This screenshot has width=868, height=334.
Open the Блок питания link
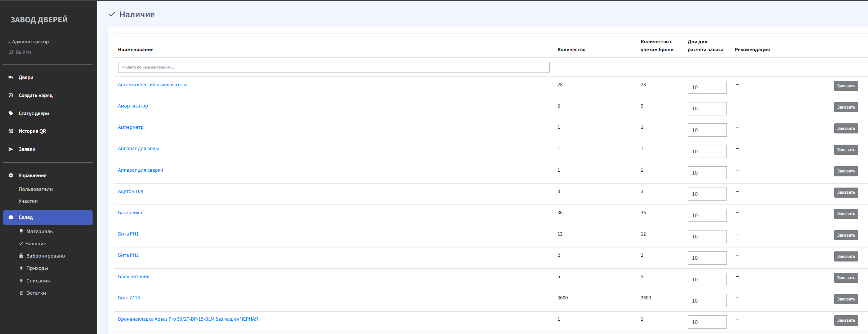point(134,276)
